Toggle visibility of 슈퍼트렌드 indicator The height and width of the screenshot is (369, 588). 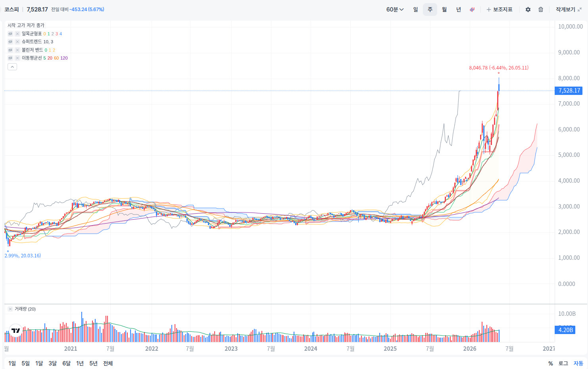(10, 42)
